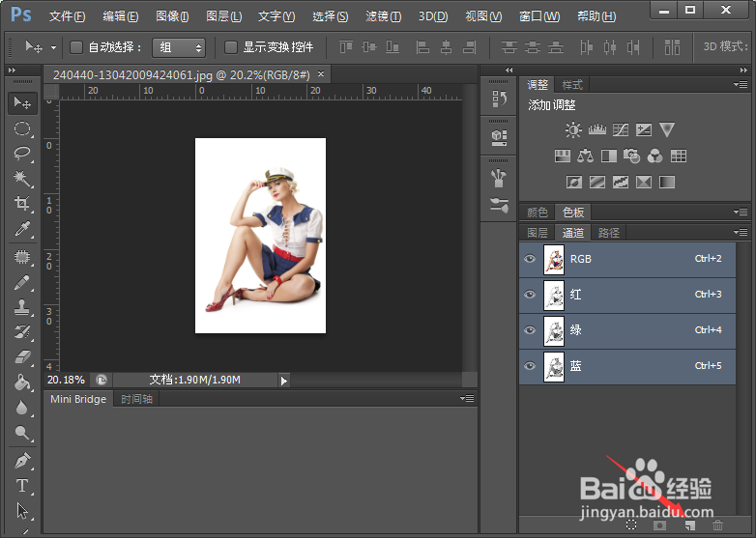Create a new channel
The width and height of the screenshot is (756, 538).
pos(690,525)
